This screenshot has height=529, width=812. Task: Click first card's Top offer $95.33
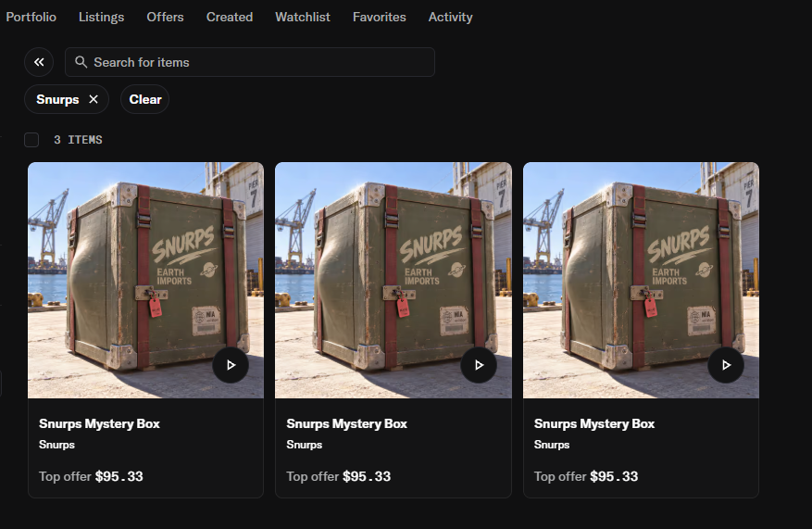(x=91, y=476)
